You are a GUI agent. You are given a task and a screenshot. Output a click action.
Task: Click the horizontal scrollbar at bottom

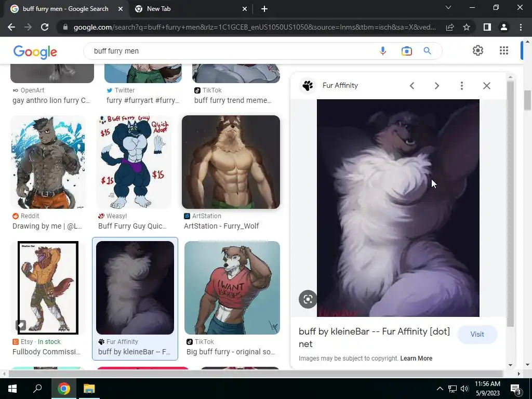[255, 374]
